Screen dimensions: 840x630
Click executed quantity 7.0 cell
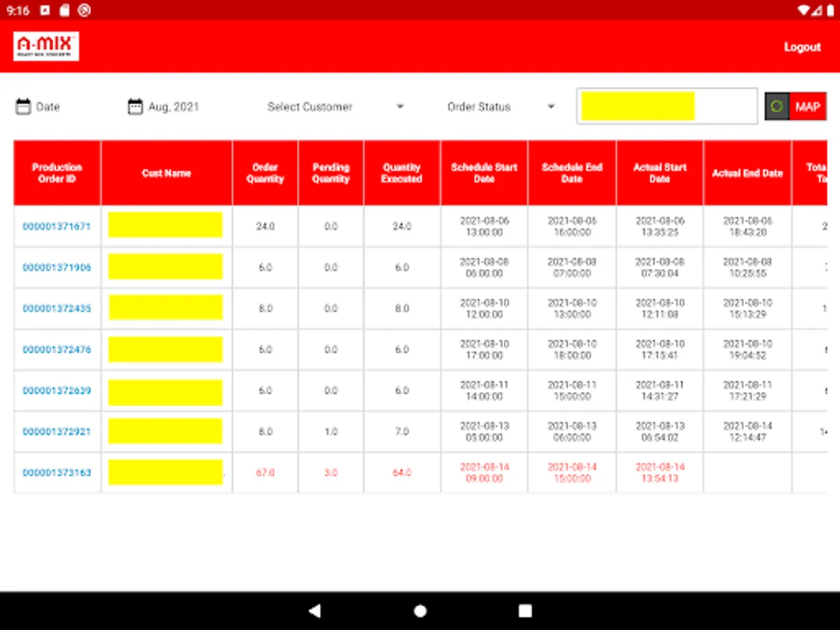click(x=402, y=432)
